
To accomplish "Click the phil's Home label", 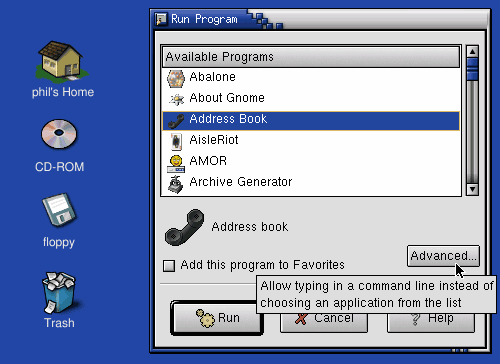I will (x=63, y=92).
